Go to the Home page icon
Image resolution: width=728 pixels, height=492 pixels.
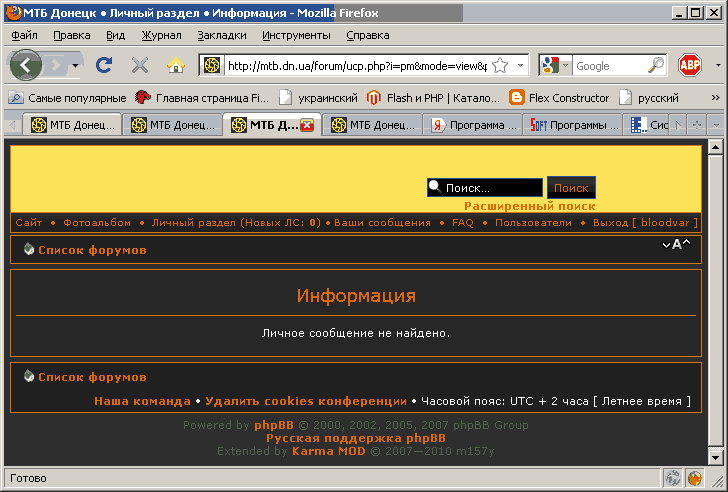point(176,65)
